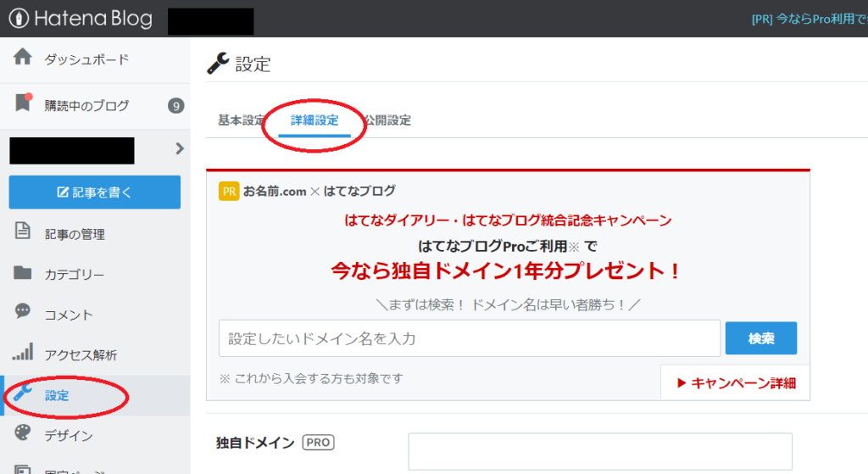868x474 pixels.
Task: Switch to the 詳細設定 tab
Action: point(314,120)
